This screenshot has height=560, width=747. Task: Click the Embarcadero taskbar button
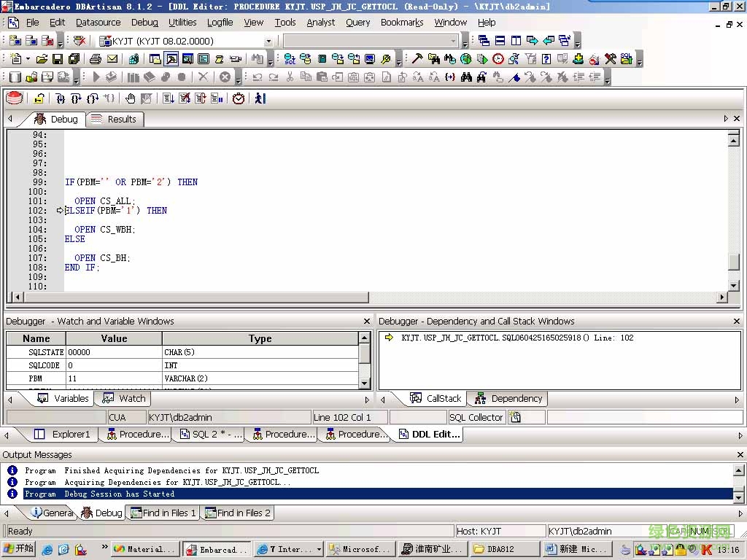coord(215,548)
